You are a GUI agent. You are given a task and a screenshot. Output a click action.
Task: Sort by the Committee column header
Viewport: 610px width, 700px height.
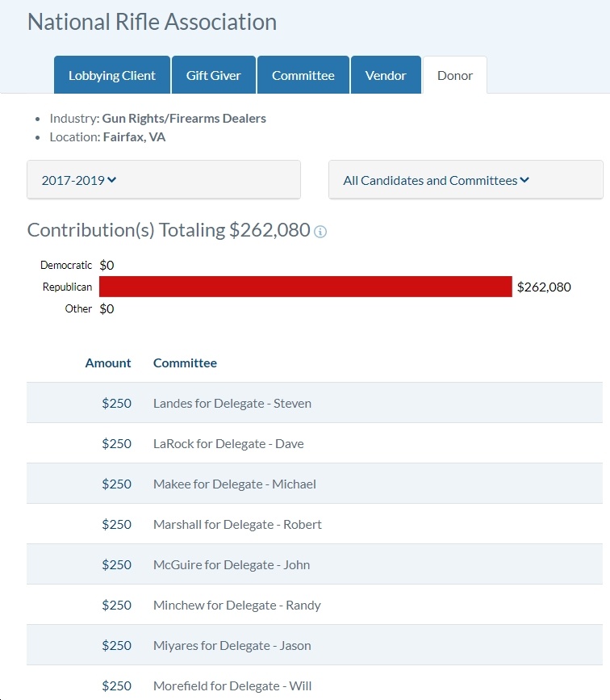pyautogui.click(x=186, y=363)
